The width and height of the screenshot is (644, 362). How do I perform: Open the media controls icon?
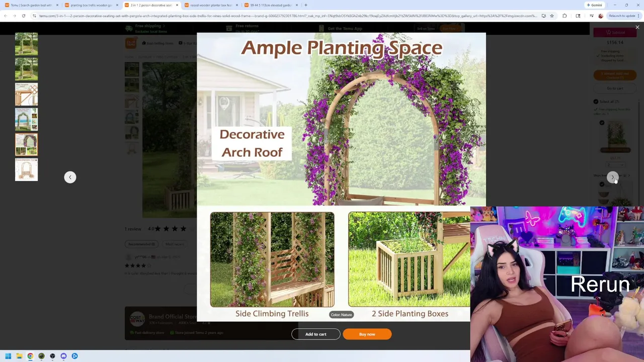[x=591, y=16]
